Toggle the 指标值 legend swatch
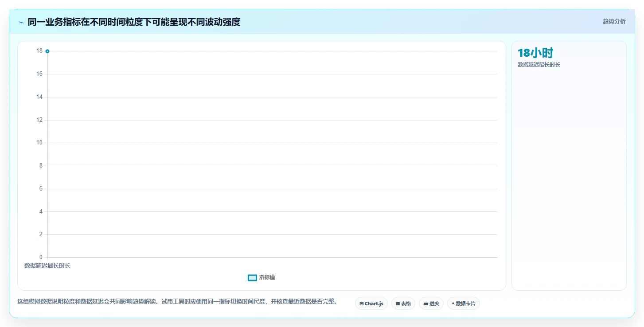This screenshot has height=327, width=644. point(252,277)
